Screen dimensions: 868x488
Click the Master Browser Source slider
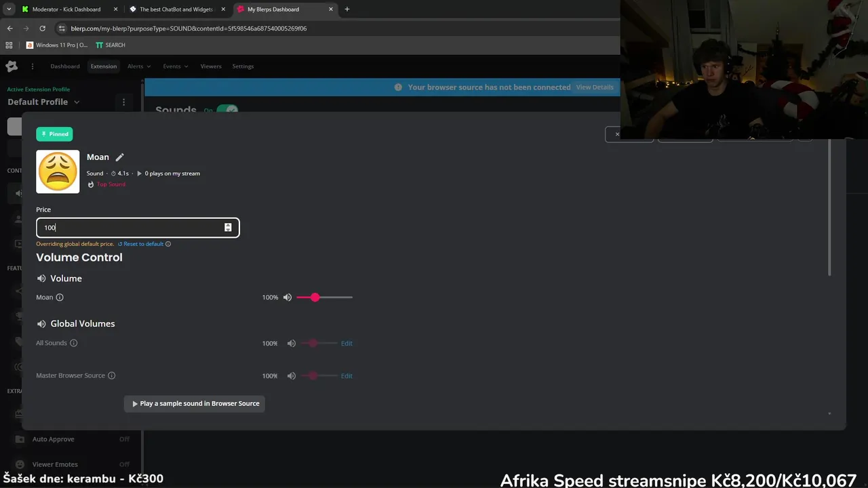(319, 375)
